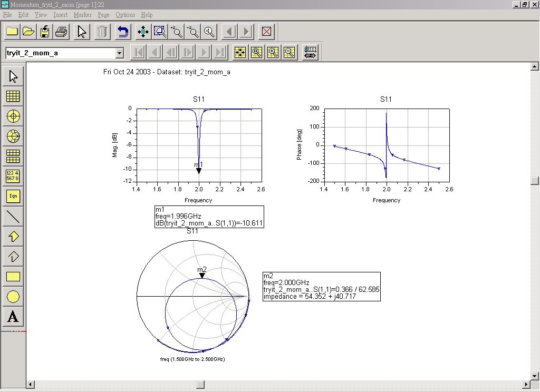
Task: Click the red X cancel icon
Action: click(x=266, y=32)
